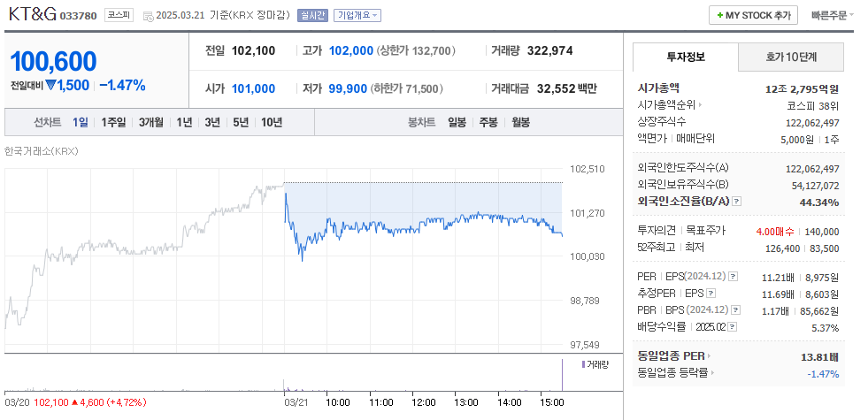Viewport: 868px width, 420px height.
Task: Open help icon beside 외국인소진율(B/A)
Action: 736,202
